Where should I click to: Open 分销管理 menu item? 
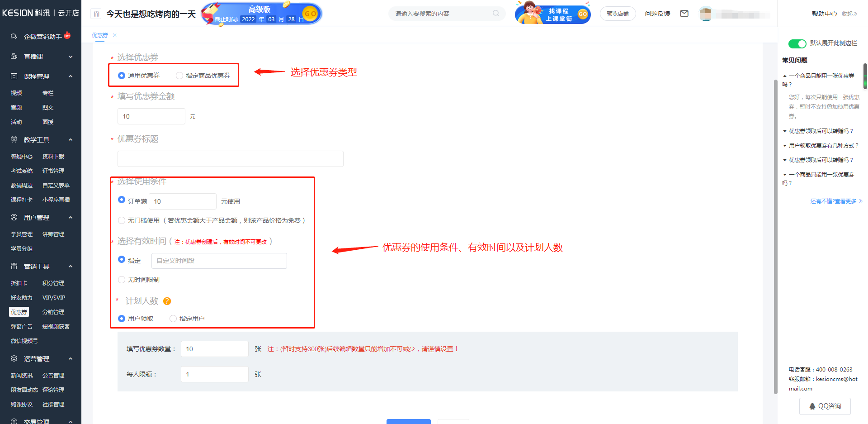coord(53,312)
